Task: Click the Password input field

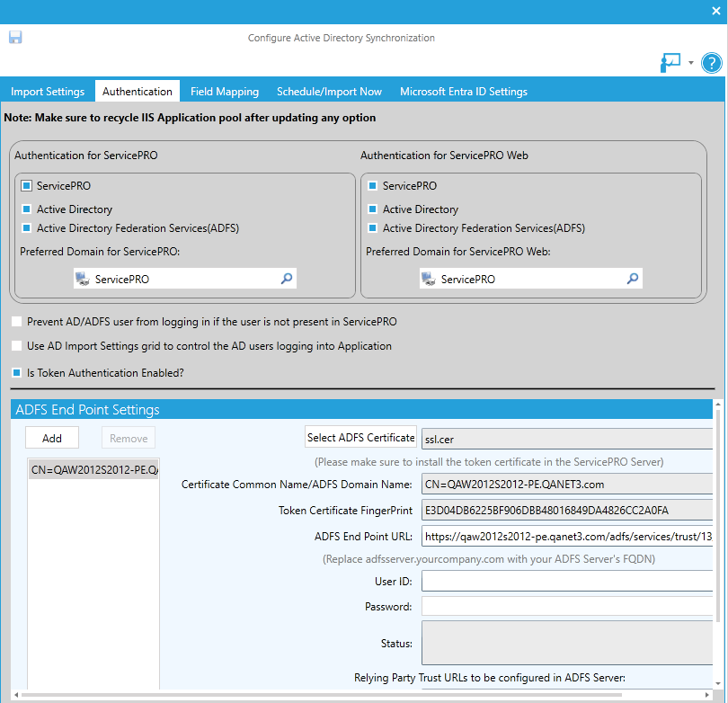Action: 567,606
